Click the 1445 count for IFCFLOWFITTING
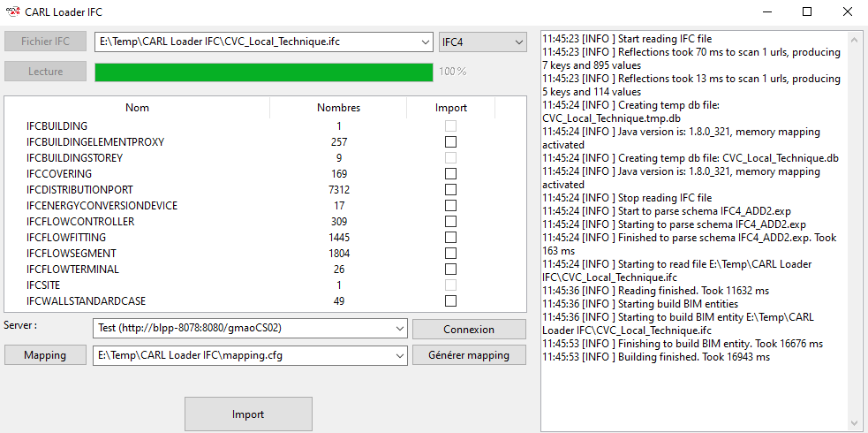 (x=339, y=238)
